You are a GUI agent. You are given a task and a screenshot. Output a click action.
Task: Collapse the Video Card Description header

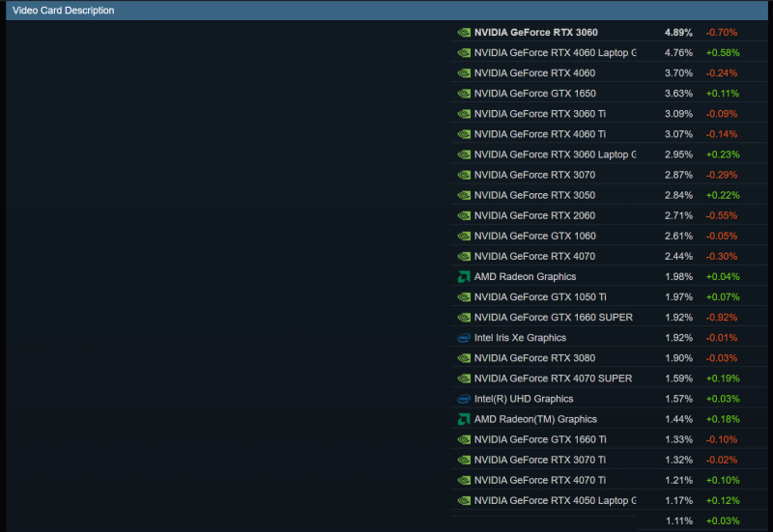coord(63,11)
